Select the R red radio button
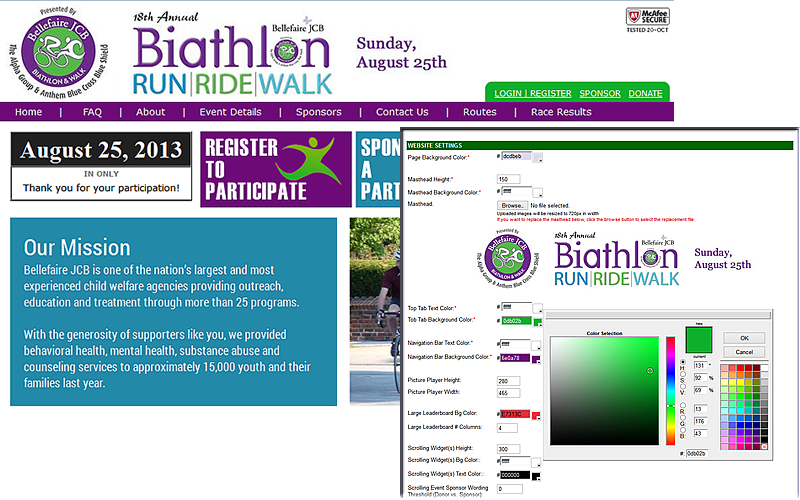Image resolution: width=800 pixels, height=500 pixels. 683,407
